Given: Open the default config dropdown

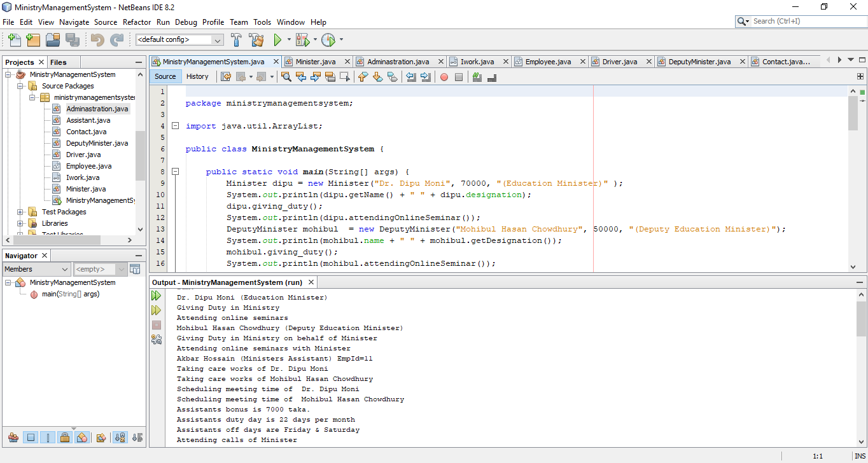Looking at the screenshot, I should (x=219, y=39).
